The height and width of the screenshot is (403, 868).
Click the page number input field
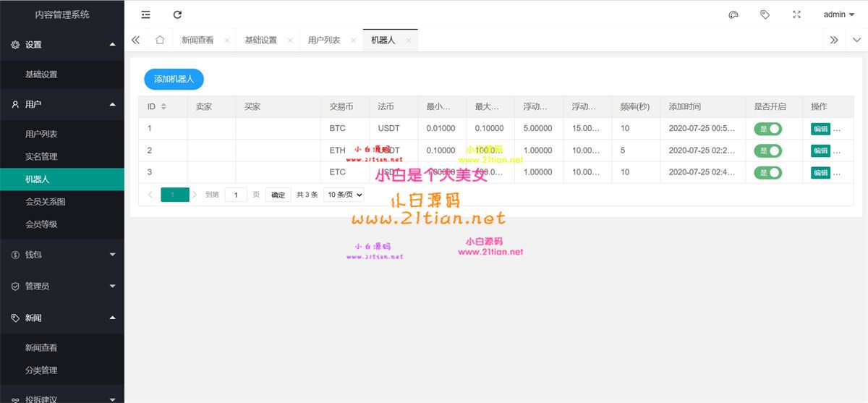pyautogui.click(x=236, y=195)
